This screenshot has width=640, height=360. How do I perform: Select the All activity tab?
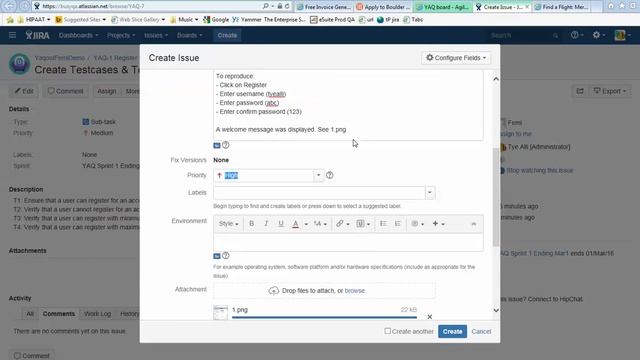[x=30, y=314]
